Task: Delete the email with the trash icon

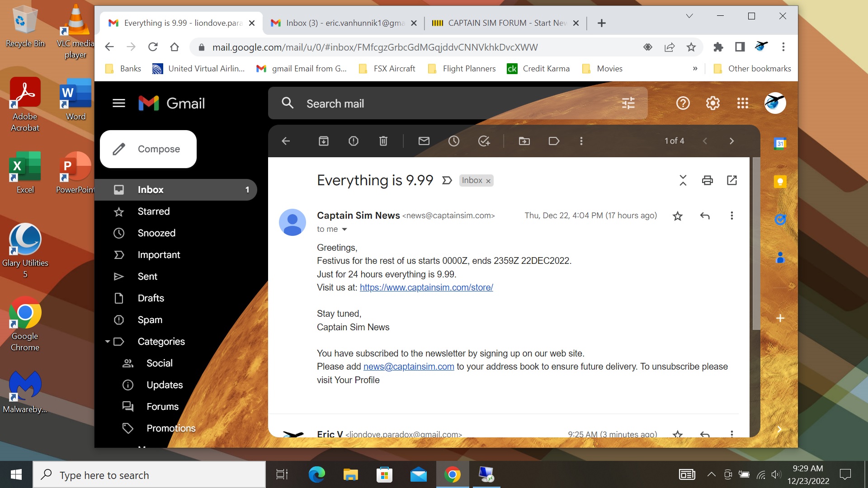Action: 383,141
